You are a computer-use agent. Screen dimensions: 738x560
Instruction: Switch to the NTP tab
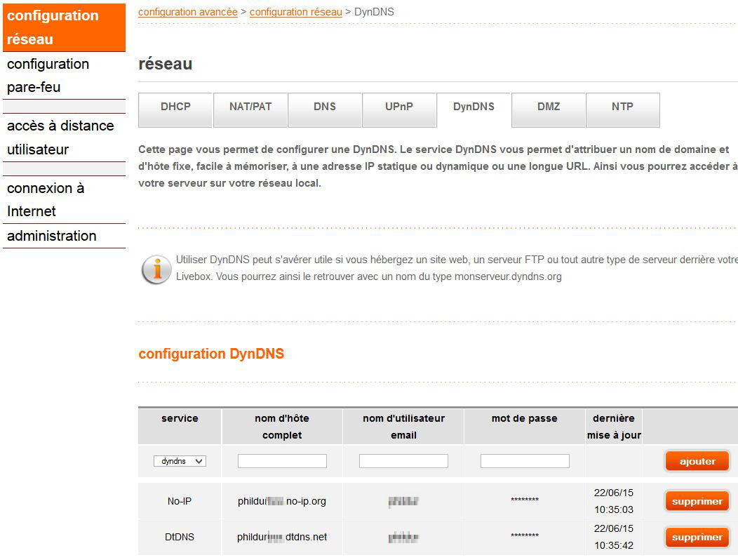point(622,107)
